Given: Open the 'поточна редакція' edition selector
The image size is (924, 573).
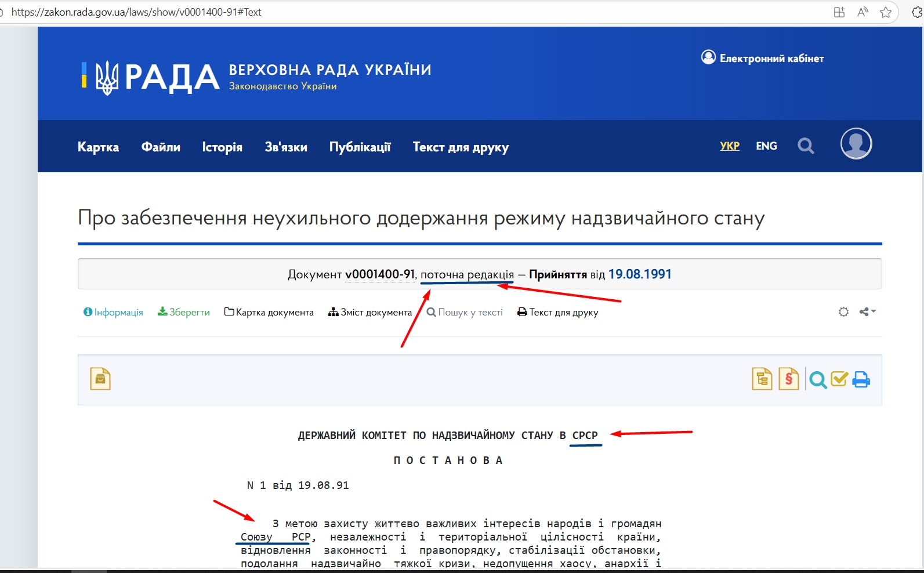Looking at the screenshot, I should (467, 274).
